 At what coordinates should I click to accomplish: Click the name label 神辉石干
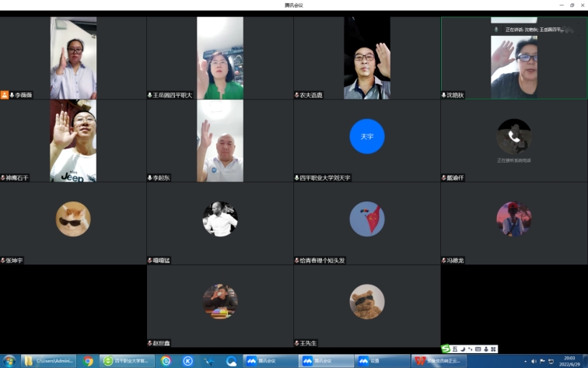pyautogui.click(x=17, y=178)
